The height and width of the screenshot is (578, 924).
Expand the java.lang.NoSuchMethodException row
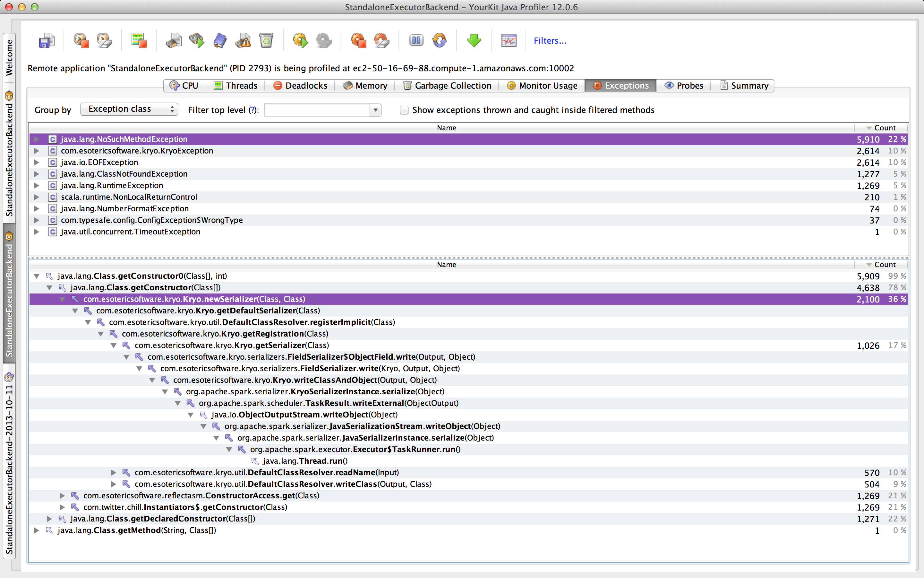pyautogui.click(x=37, y=139)
